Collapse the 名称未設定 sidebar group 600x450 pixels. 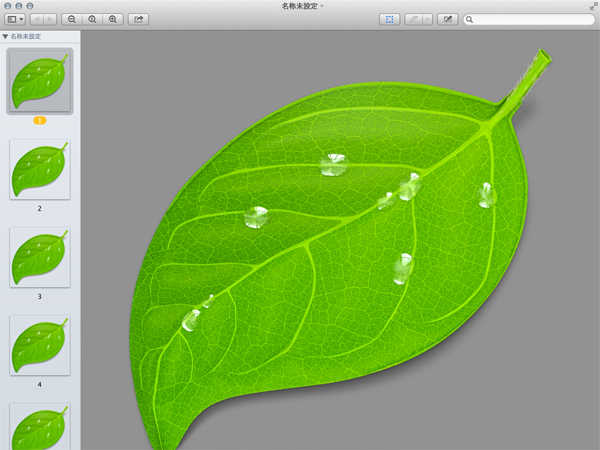click(x=5, y=36)
